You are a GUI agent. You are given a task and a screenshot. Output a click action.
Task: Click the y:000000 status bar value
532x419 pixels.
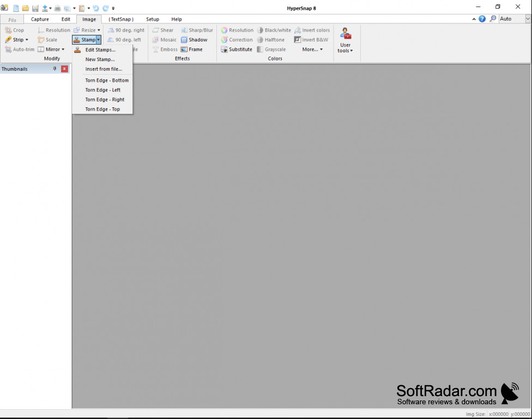(x=520, y=414)
